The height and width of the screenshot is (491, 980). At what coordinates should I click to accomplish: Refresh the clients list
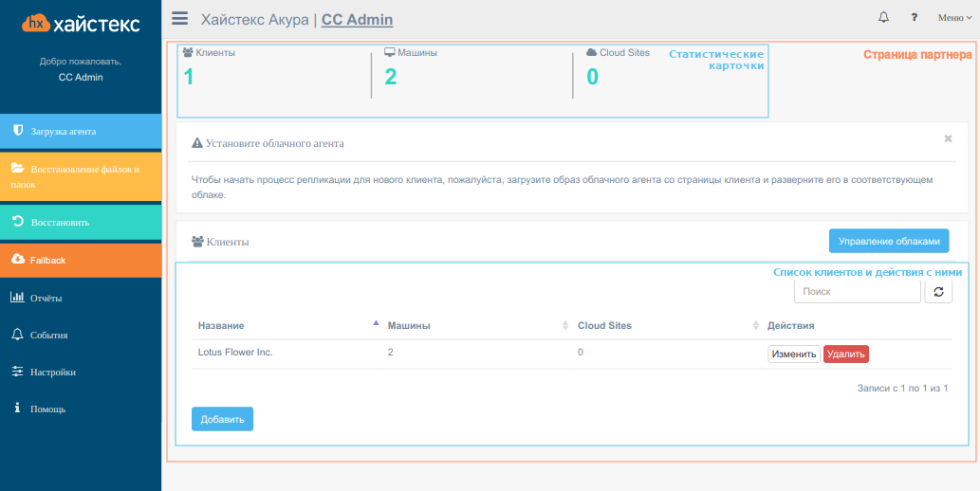[x=938, y=292]
